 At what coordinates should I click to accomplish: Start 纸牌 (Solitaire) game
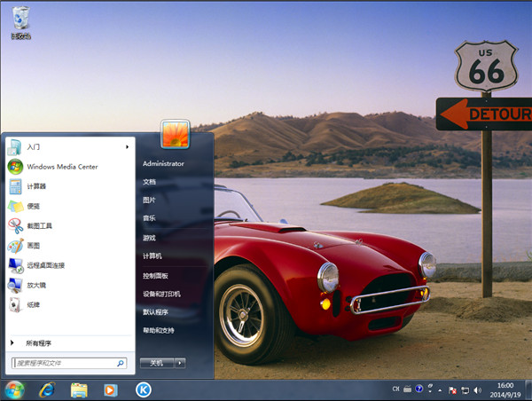point(33,304)
